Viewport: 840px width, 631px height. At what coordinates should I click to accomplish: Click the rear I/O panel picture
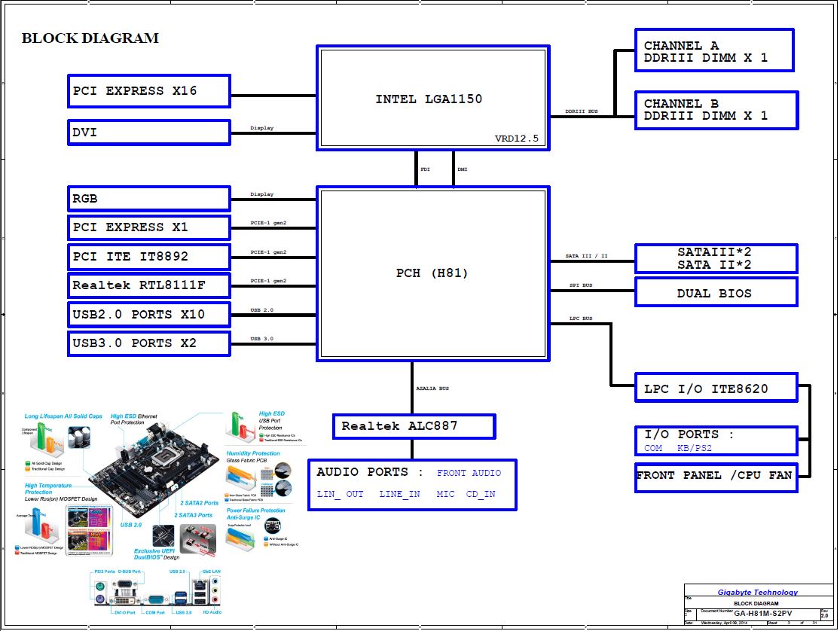point(157,592)
